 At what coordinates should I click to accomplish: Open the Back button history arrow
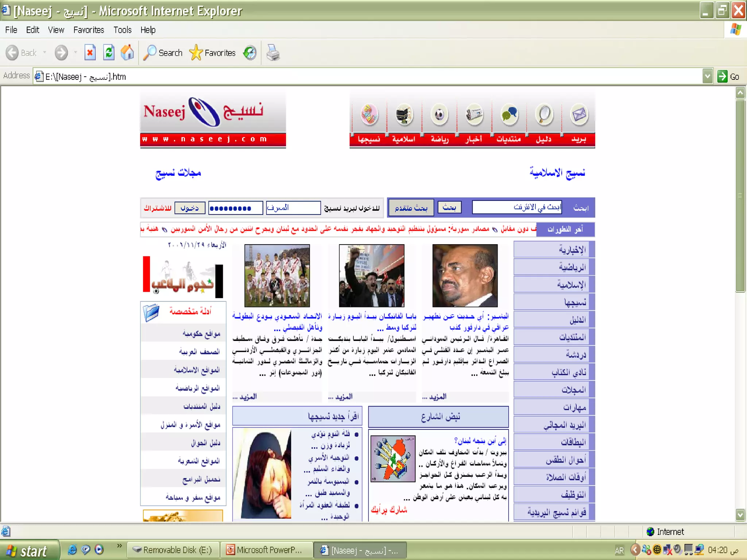45,53
